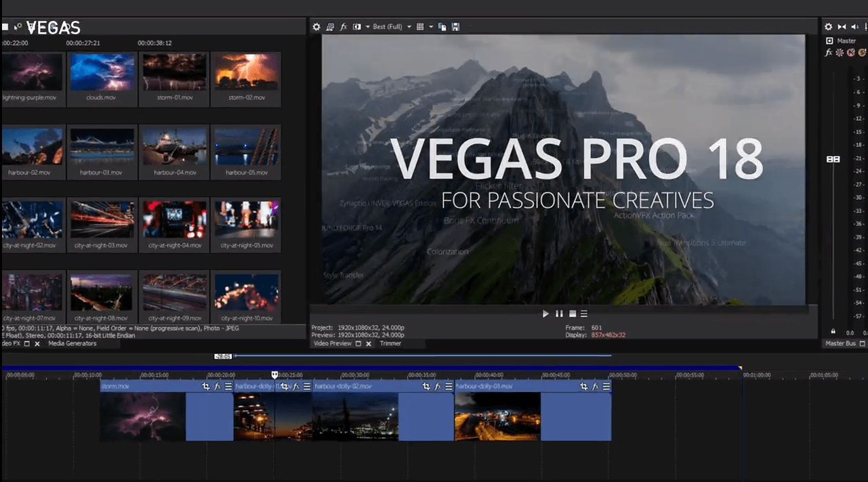Open Pan/Crop on harbour-dolly-01 clip
This screenshot has height=482, width=868.
click(x=285, y=387)
